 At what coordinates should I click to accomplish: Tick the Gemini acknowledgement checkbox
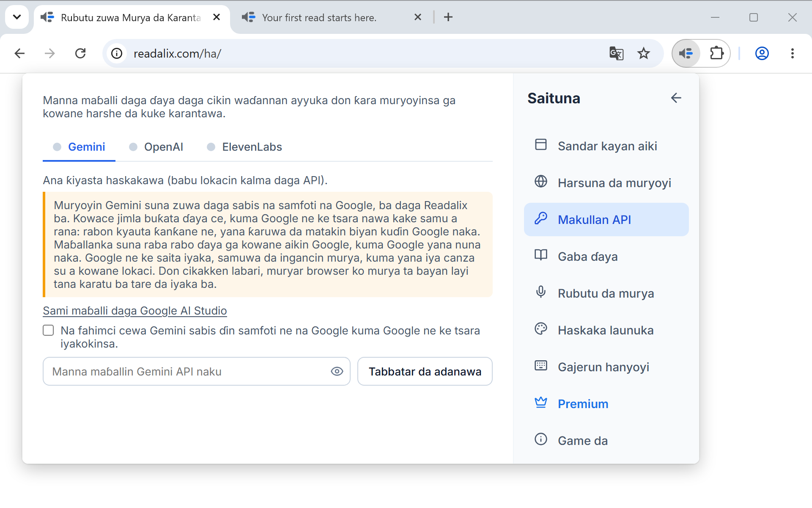(49, 331)
